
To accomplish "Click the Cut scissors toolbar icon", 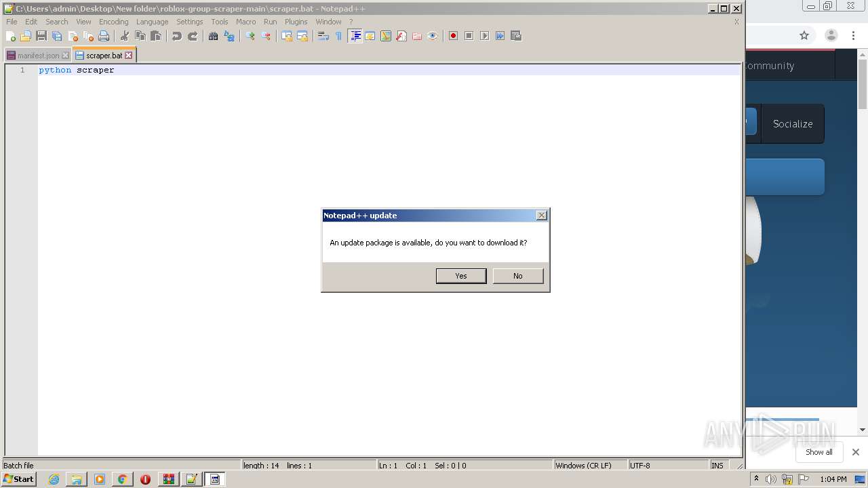I will point(125,36).
